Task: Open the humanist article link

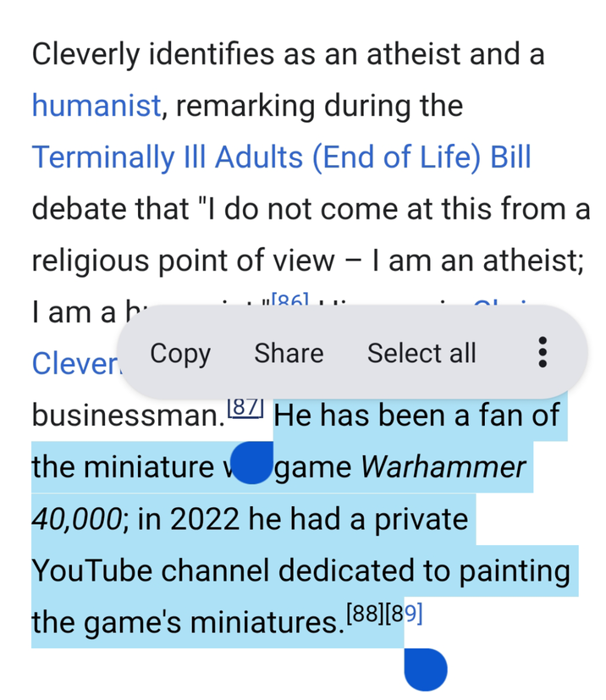Action: (96, 105)
